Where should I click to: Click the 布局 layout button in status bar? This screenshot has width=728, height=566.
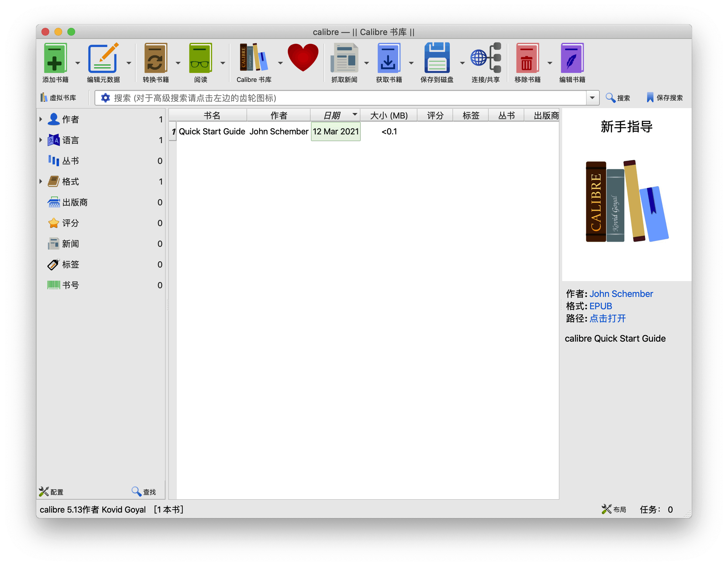click(x=614, y=509)
